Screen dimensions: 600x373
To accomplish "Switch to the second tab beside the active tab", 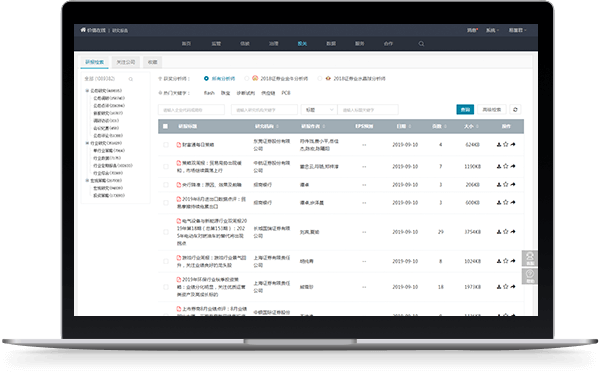I will (x=126, y=62).
